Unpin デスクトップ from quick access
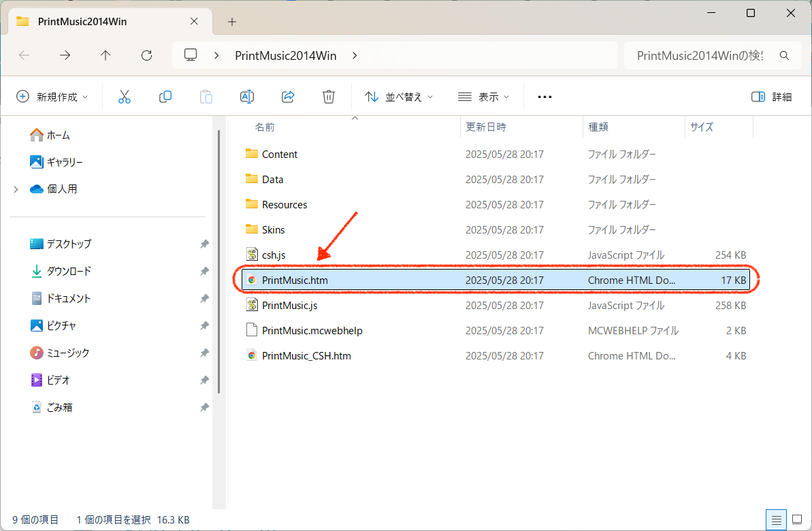The height and width of the screenshot is (531, 812). coord(205,244)
